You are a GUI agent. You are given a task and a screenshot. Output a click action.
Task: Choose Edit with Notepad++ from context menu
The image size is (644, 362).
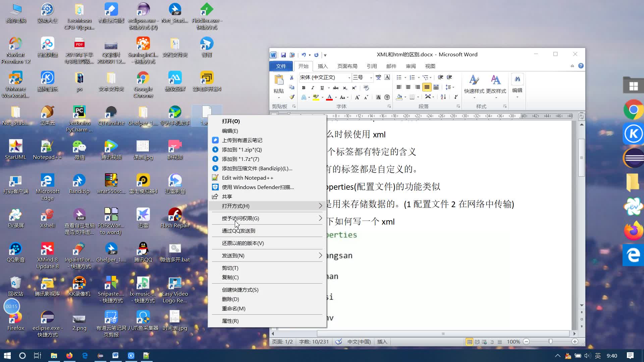(267, 178)
